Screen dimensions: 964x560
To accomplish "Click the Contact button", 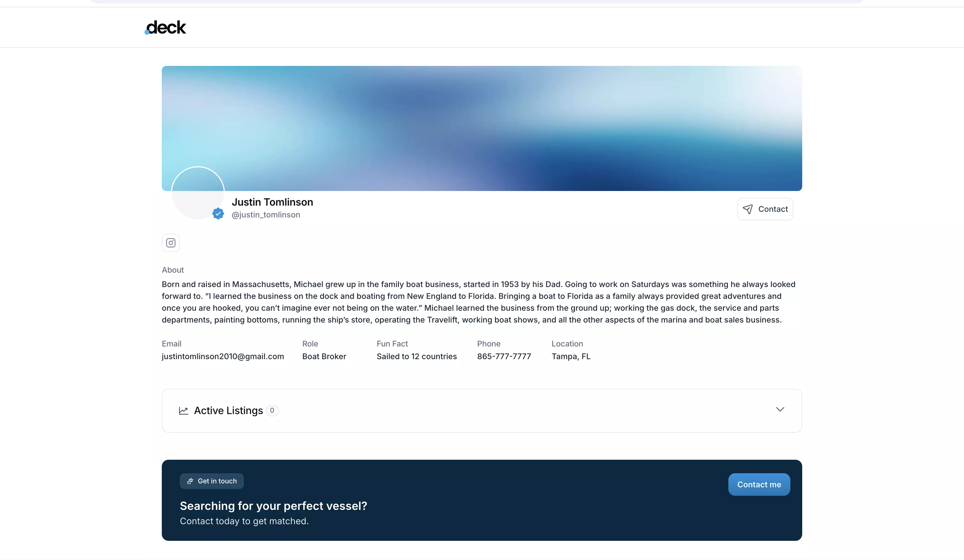I will [x=765, y=209].
